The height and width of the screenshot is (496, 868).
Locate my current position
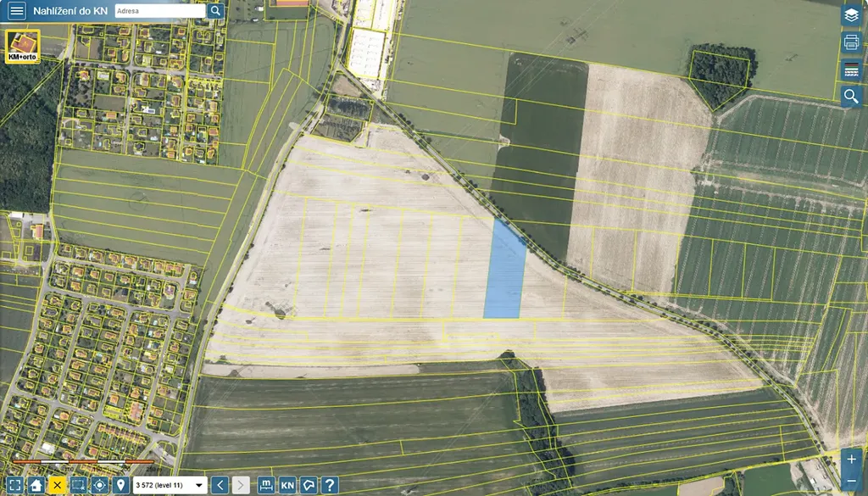tap(100, 486)
